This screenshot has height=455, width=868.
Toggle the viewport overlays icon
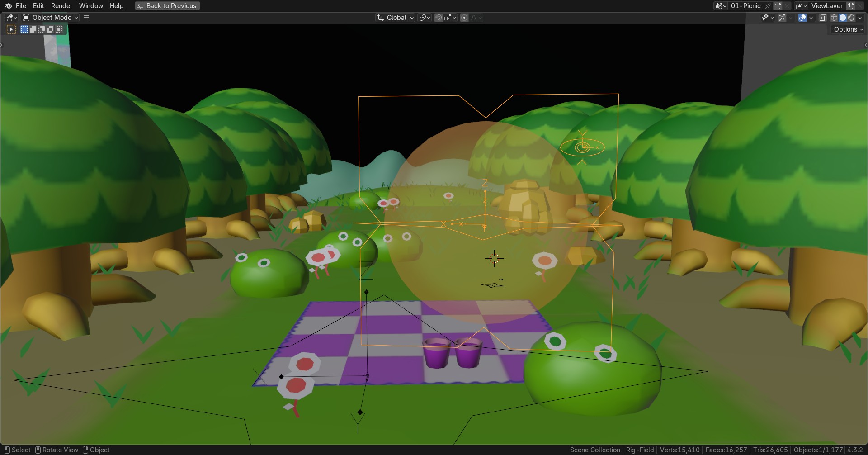pos(802,18)
